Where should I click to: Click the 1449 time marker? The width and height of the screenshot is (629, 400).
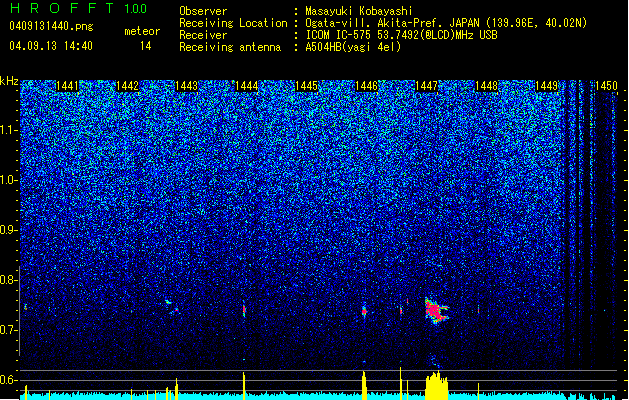[x=546, y=86]
